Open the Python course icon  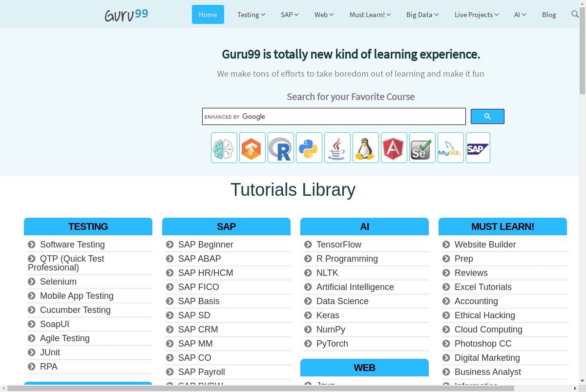[x=309, y=147]
